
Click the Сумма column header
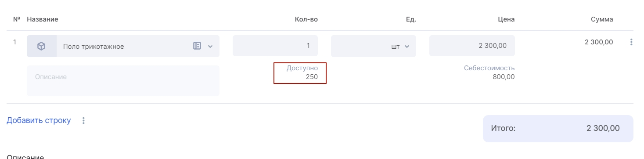coord(602,19)
